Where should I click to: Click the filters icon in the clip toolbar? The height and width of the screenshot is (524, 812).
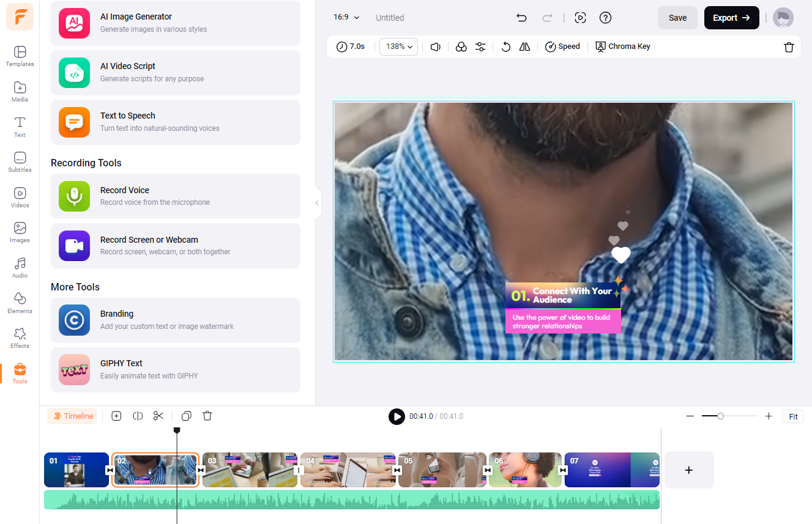coord(461,46)
